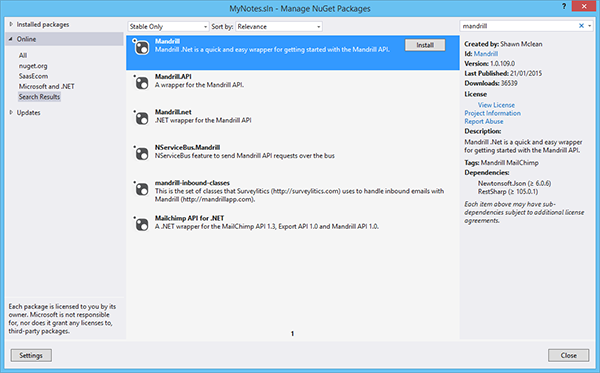Screen dimensions: 600x373
Task: Click the Mandrill.API package icon
Action: [x=141, y=83]
